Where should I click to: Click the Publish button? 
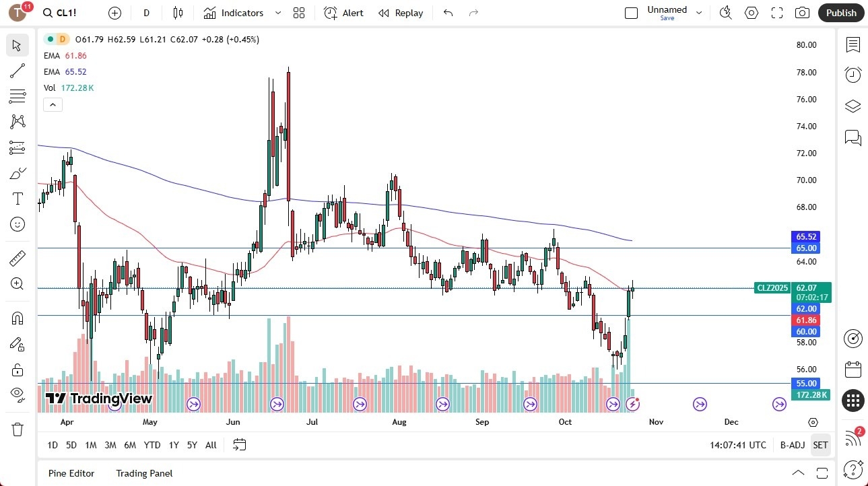(x=840, y=12)
